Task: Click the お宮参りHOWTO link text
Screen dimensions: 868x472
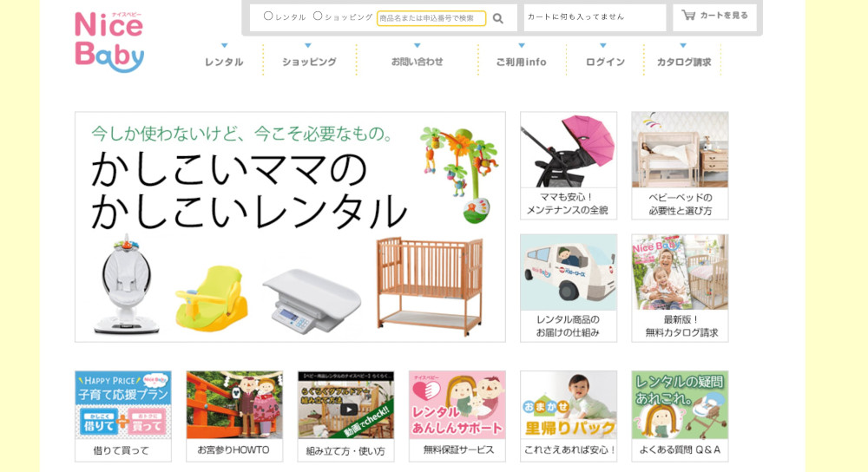Action: [x=233, y=450]
